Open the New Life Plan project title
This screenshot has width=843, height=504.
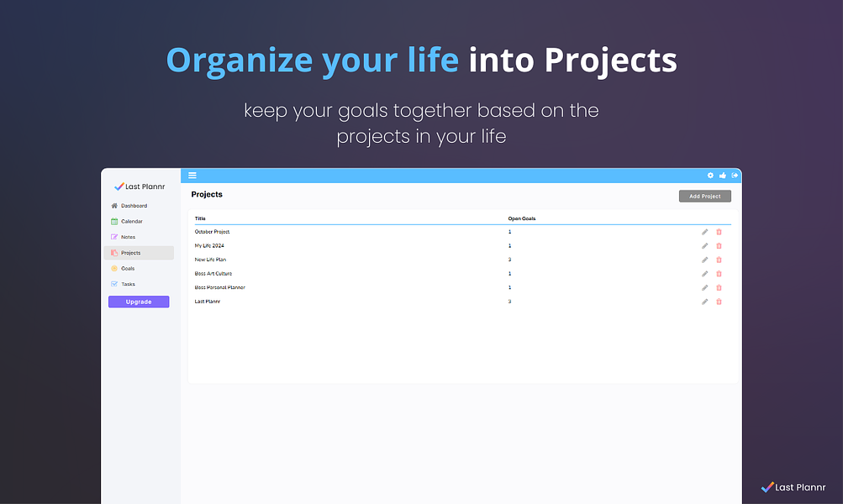tap(210, 260)
